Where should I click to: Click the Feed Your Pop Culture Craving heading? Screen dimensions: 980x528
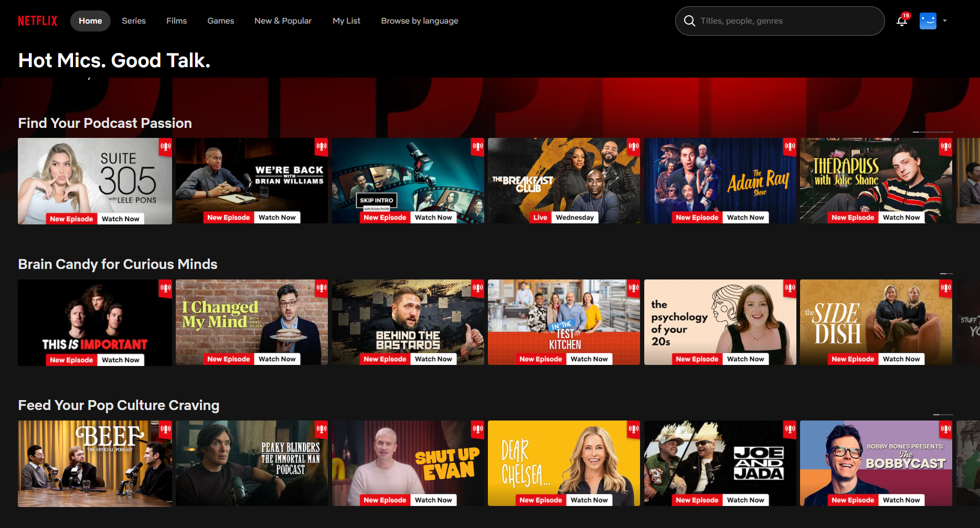(119, 405)
